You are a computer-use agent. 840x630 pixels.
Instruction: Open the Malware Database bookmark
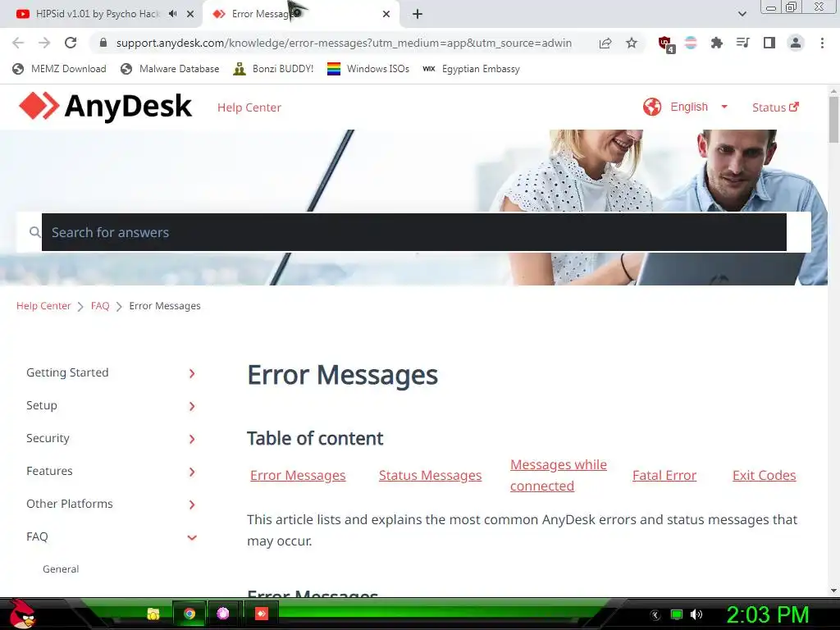[x=170, y=69]
